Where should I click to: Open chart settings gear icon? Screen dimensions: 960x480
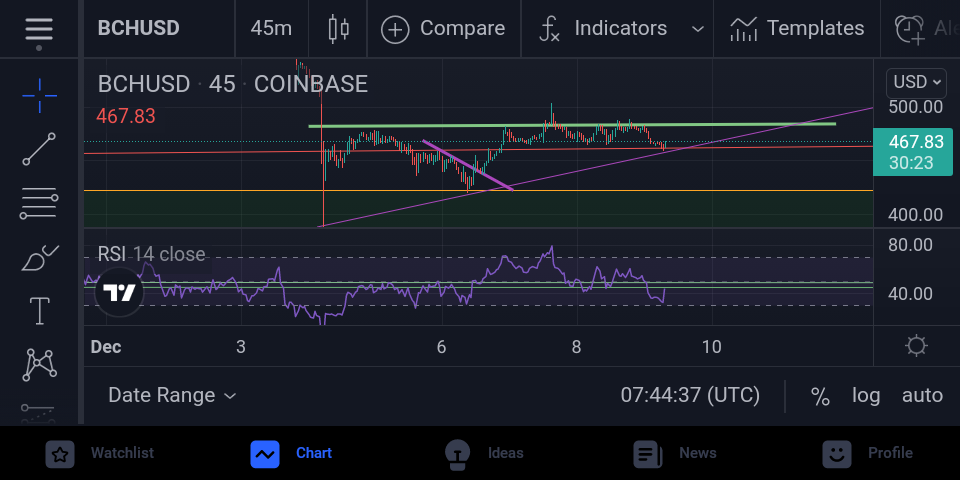click(916, 346)
